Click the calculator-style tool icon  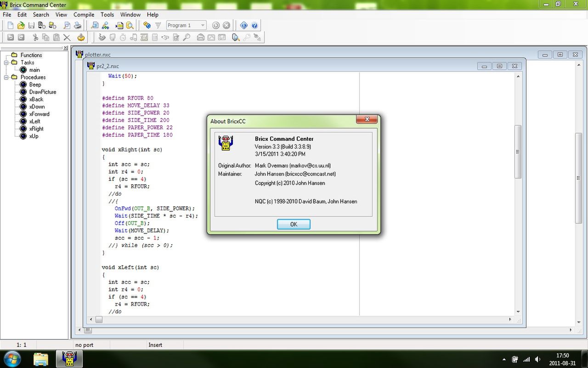coord(155,37)
